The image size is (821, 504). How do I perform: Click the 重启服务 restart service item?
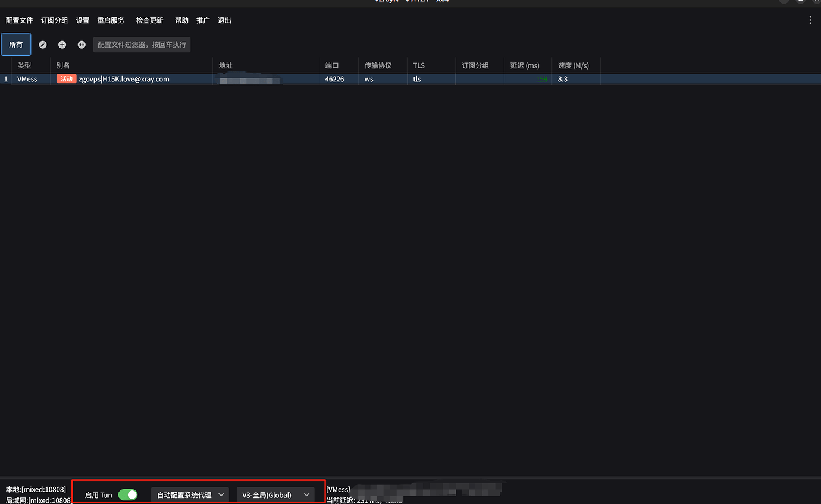111,20
